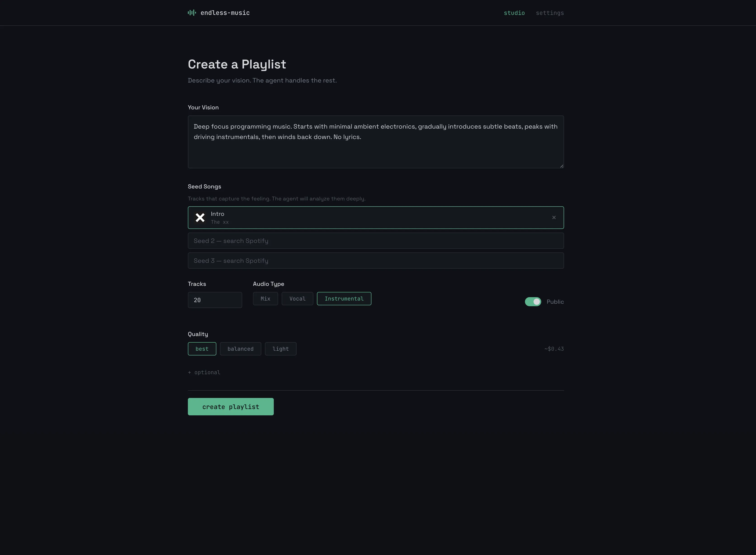Remove the Intro seed song
This screenshot has height=555, width=756.
554,217
